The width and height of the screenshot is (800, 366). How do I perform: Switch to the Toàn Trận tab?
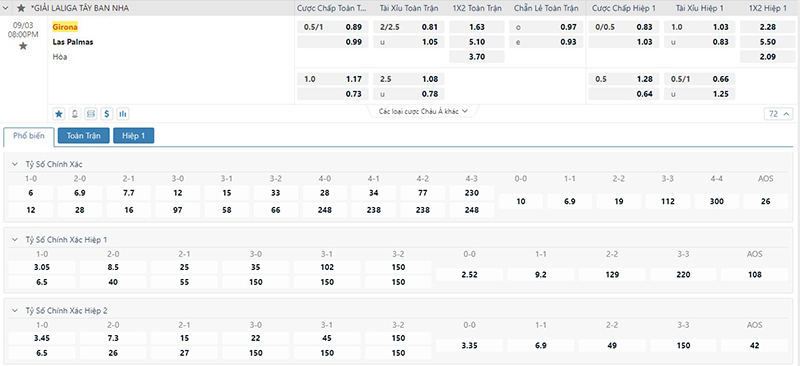coord(84,136)
